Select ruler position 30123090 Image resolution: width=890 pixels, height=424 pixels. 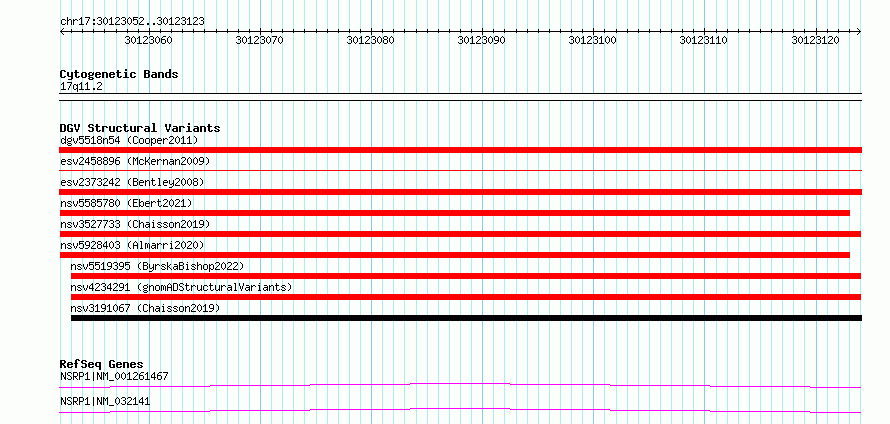pyautogui.click(x=482, y=40)
